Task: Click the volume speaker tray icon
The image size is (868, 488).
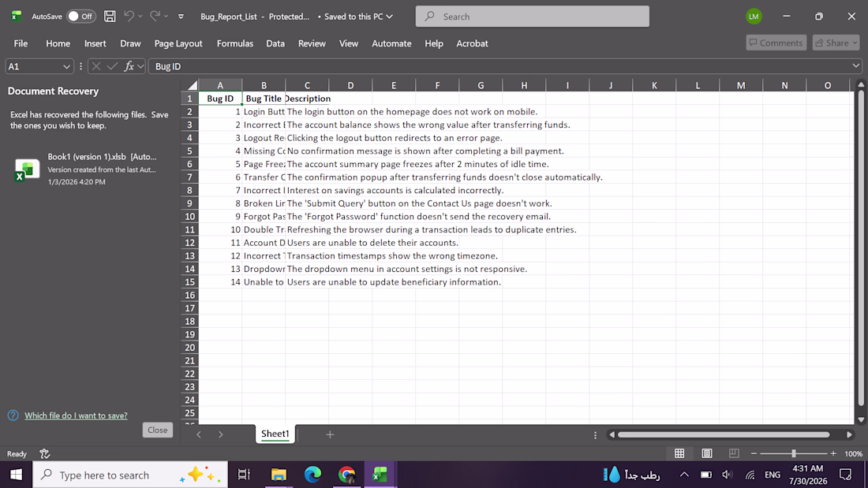Action: [728, 475]
